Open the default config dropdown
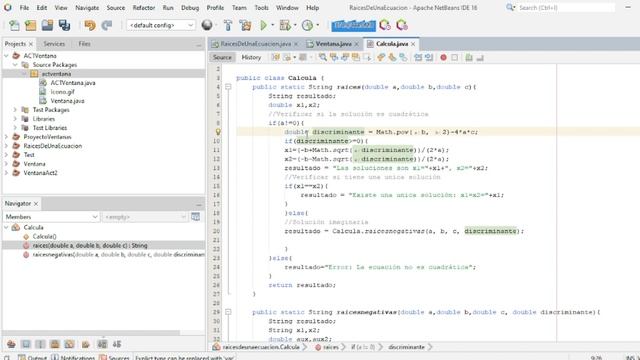 click(161, 25)
